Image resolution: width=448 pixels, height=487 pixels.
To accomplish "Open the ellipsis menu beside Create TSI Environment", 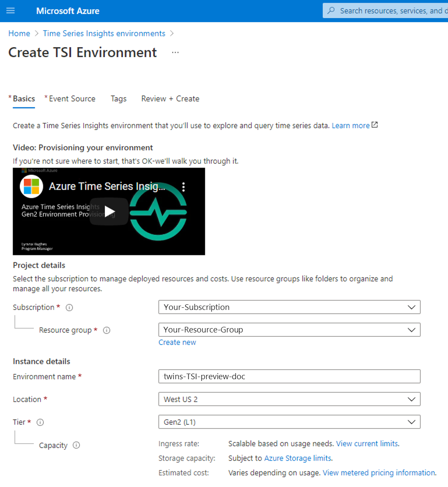I will coord(175,52).
